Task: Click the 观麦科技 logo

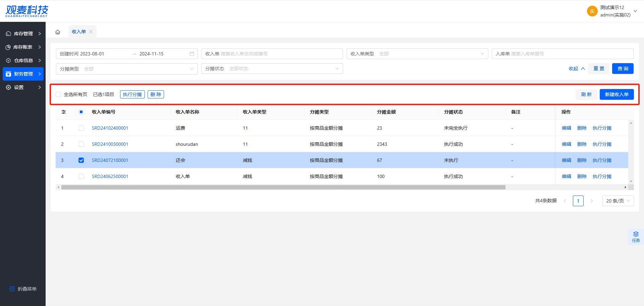Action: click(x=27, y=11)
